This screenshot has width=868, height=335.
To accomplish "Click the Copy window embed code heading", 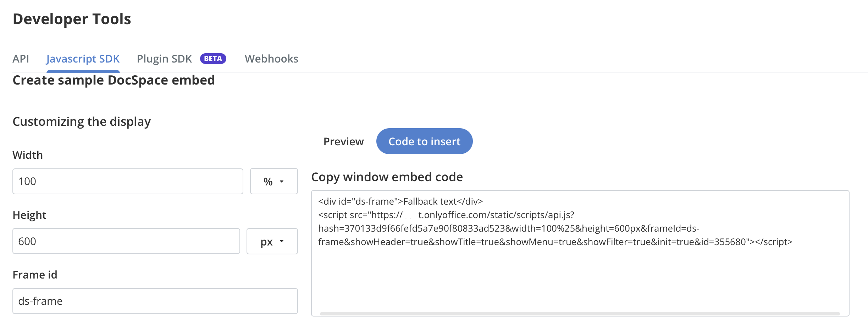I will 387,177.
